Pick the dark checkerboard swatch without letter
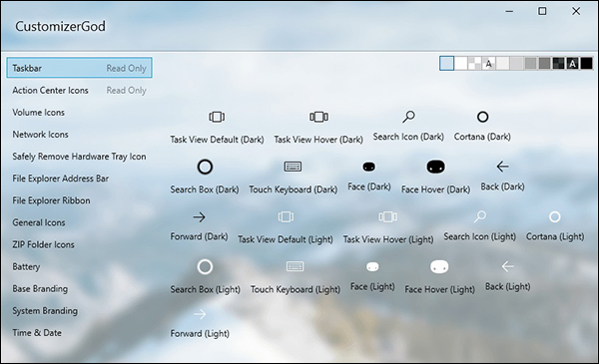This screenshot has width=599, height=364. (x=558, y=64)
